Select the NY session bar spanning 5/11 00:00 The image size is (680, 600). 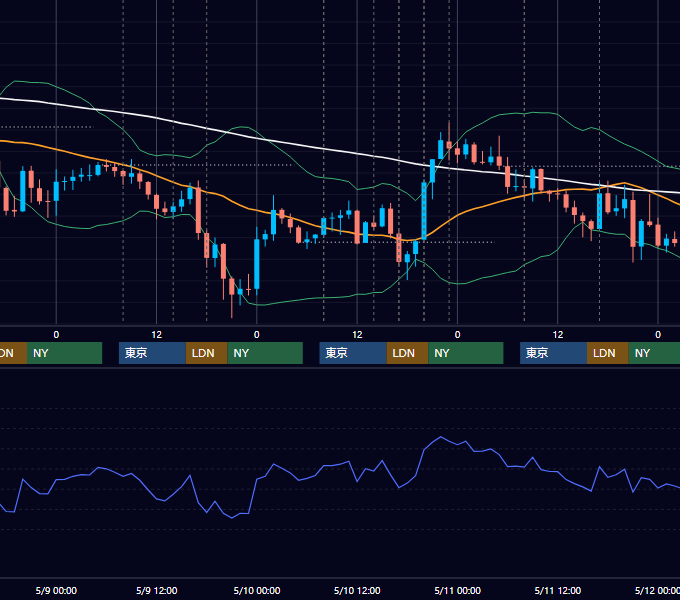(x=466, y=353)
